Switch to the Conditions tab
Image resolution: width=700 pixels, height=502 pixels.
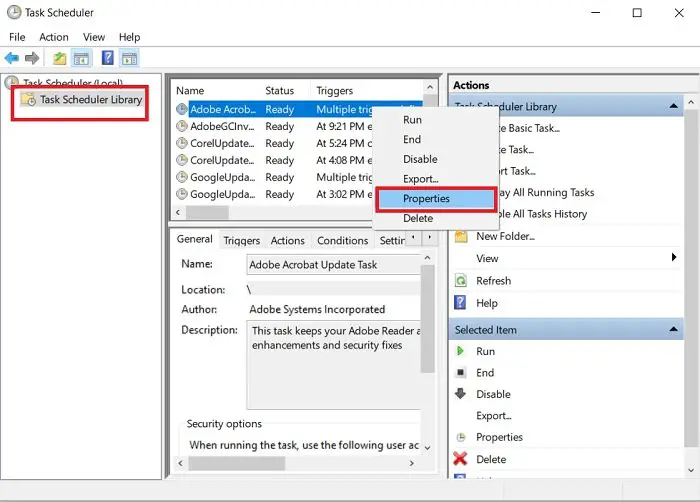(x=342, y=240)
